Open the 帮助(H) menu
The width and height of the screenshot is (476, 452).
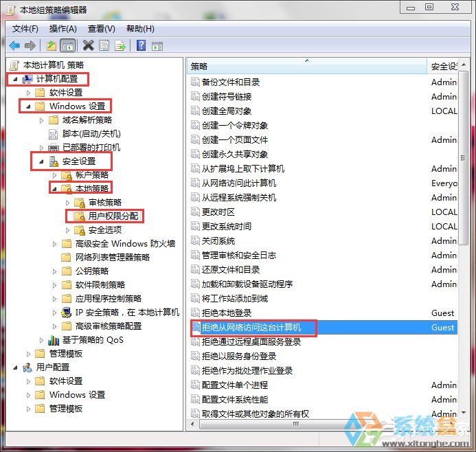(140, 29)
